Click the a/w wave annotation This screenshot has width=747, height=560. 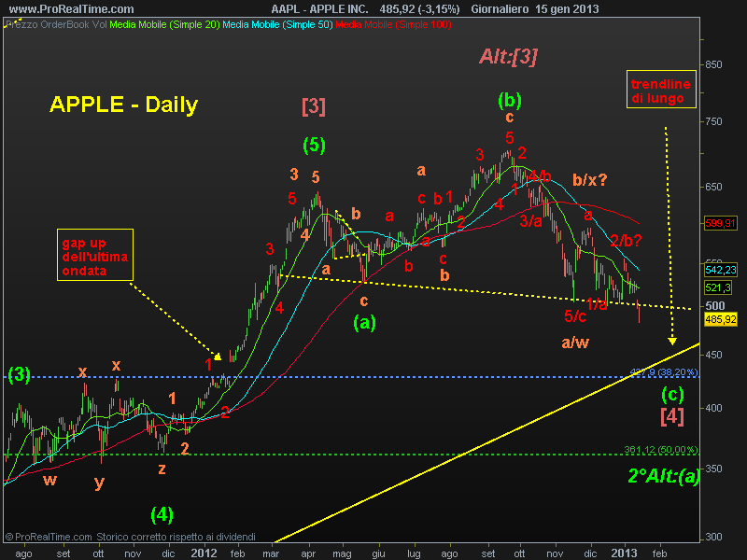pyautogui.click(x=575, y=342)
